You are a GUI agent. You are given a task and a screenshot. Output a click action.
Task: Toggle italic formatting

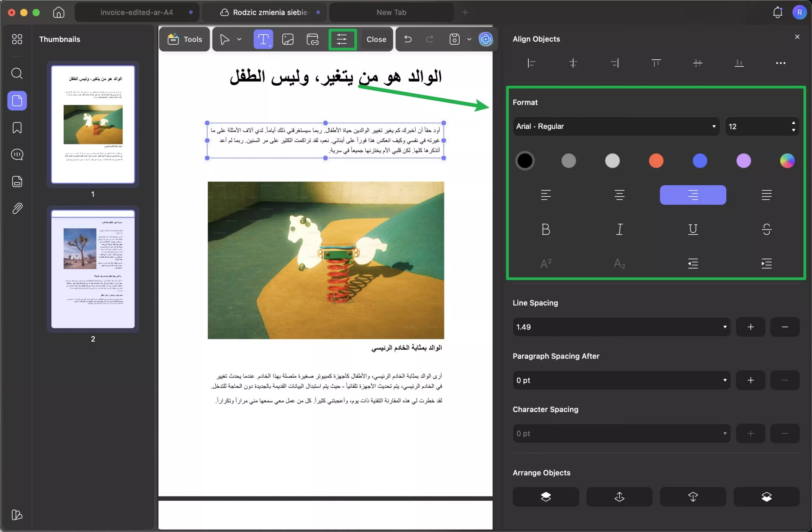[x=619, y=229]
